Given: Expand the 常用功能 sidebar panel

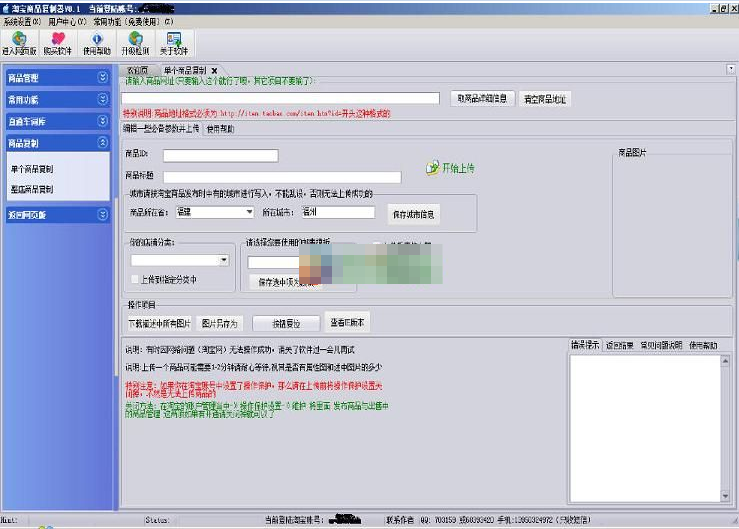Looking at the screenshot, I should point(102,99).
